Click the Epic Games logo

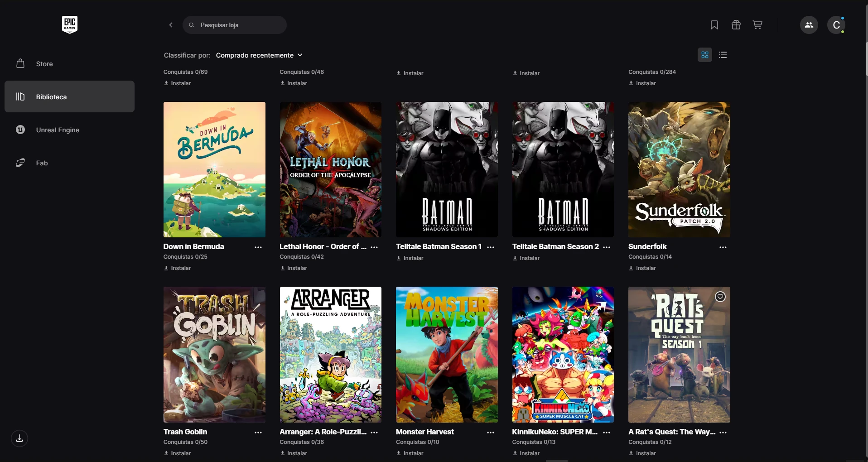tap(70, 24)
